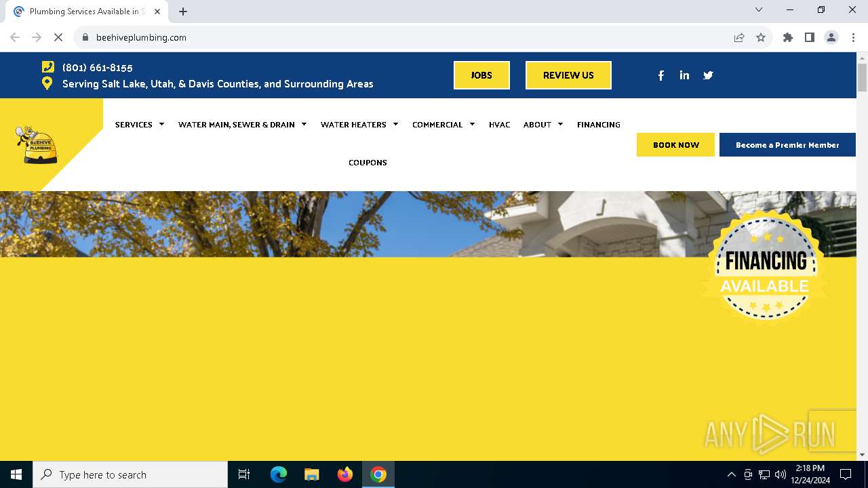
Task: Expand the Commercial dropdown arrow
Action: (x=472, y=124)
